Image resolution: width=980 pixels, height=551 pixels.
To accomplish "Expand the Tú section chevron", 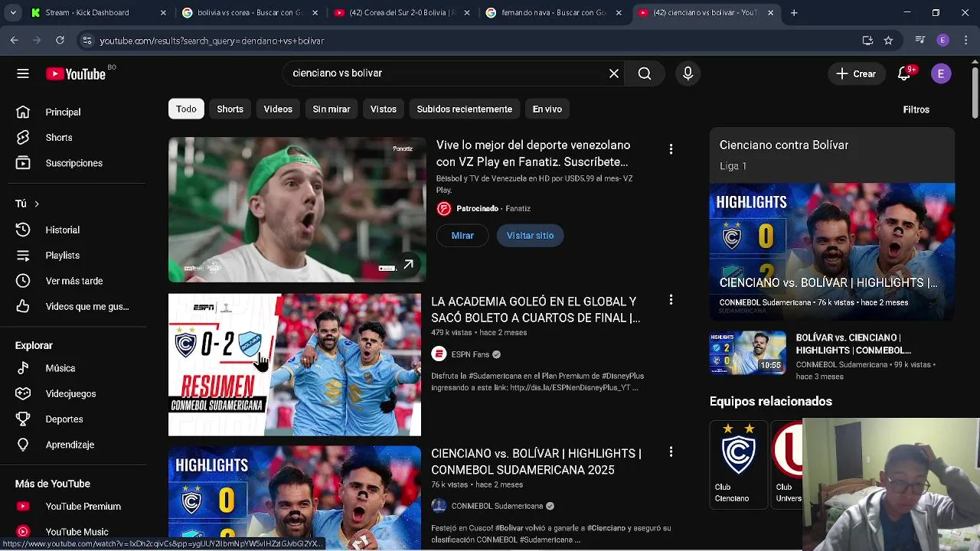I will click(x=36, y=204).
